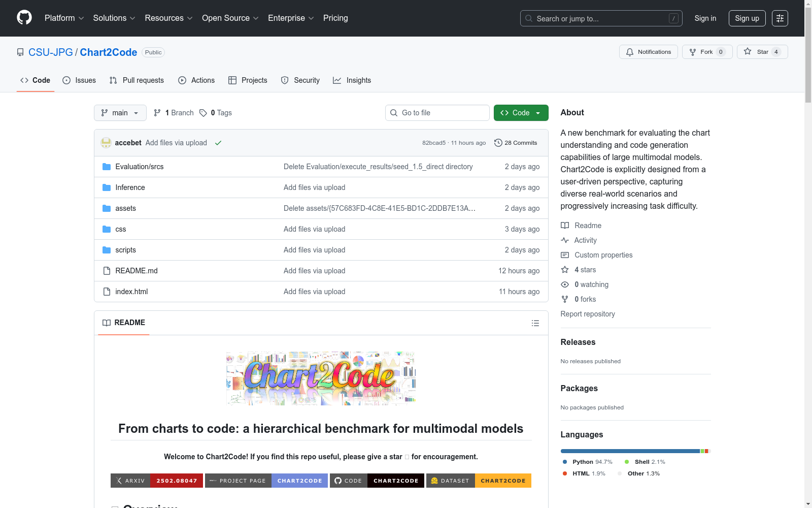The width and height of the screenshot is (812, 508).
Task: Open the green Code dropdown button
Action: pos(521,113)
